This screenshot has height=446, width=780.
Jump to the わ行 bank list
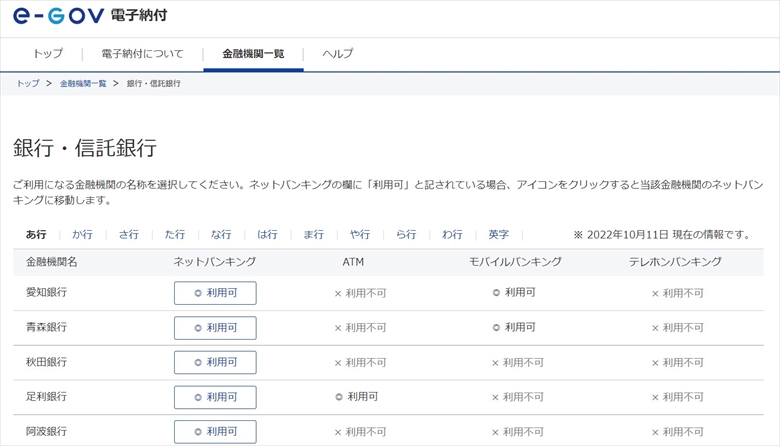(452, 234)
